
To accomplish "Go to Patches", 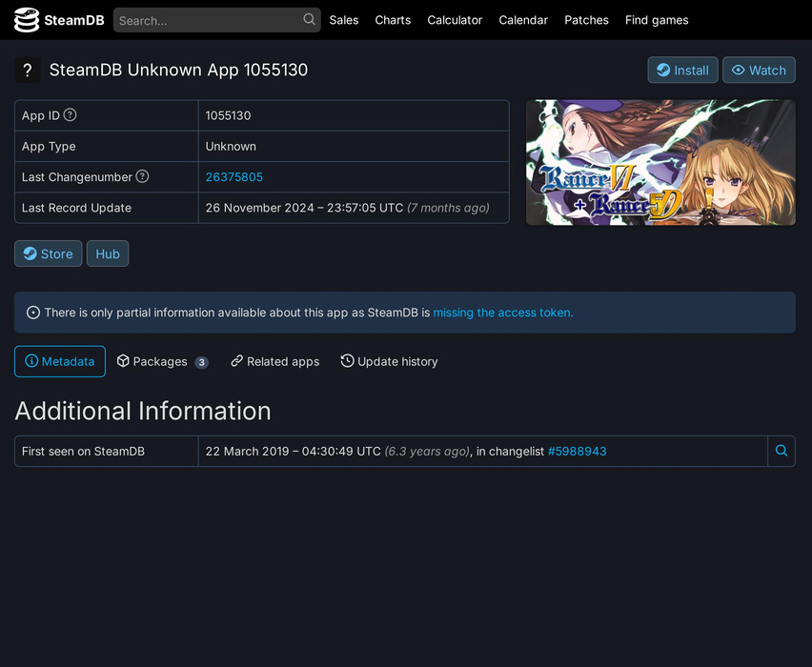I will pyautogui.click(x=586, y=20).
